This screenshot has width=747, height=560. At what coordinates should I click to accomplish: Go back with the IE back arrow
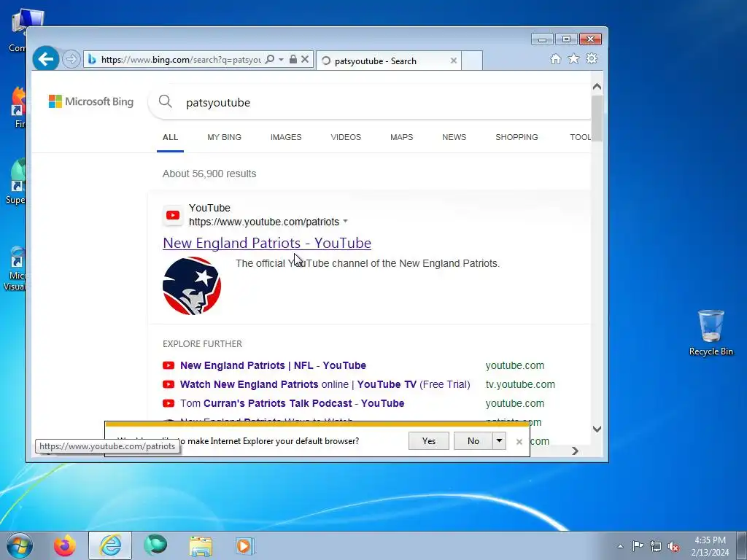coord(46,60)
